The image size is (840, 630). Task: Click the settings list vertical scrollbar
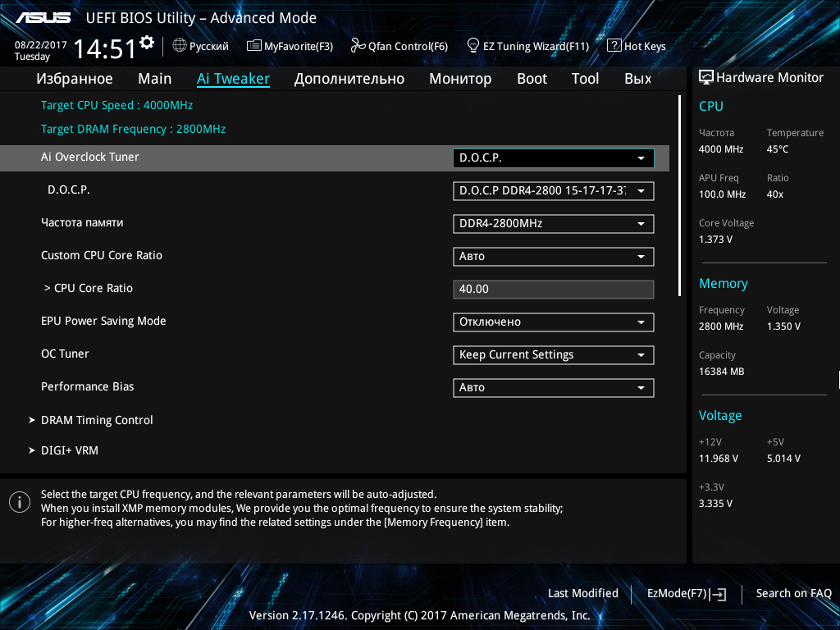(679, 195)
